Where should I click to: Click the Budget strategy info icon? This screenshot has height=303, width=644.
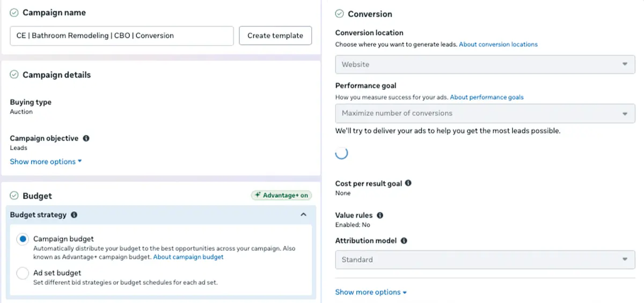[74, 215]
